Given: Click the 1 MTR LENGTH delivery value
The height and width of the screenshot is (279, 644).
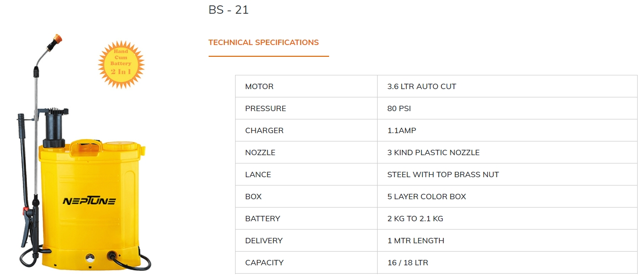Looking at the screenshot, I should pyautogui.click(x=416, y=241).
